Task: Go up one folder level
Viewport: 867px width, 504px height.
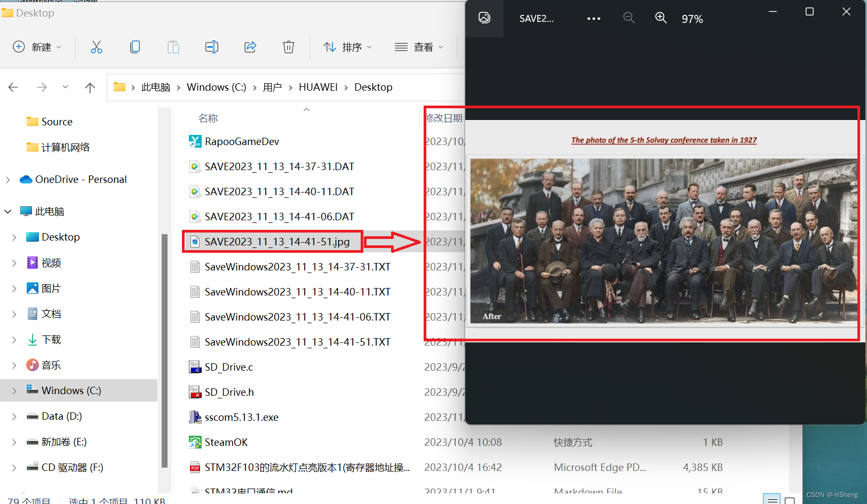Action: 90,87
